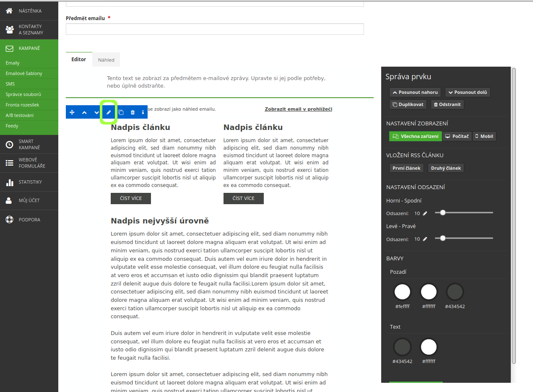
Task: Click the Levé - Pravé padding slider handle
Action: [442, 238]
